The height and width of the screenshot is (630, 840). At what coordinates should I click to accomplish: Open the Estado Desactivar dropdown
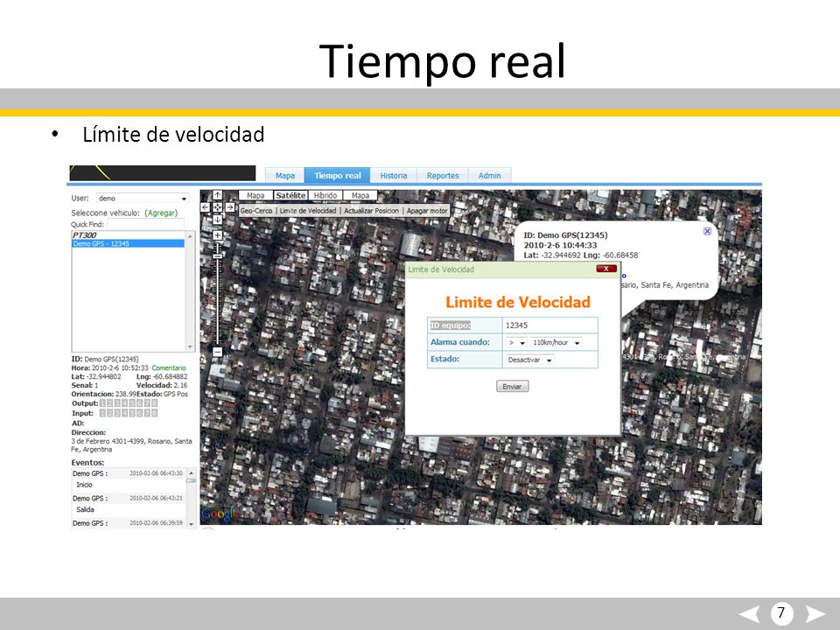click(x=529, y=360)
